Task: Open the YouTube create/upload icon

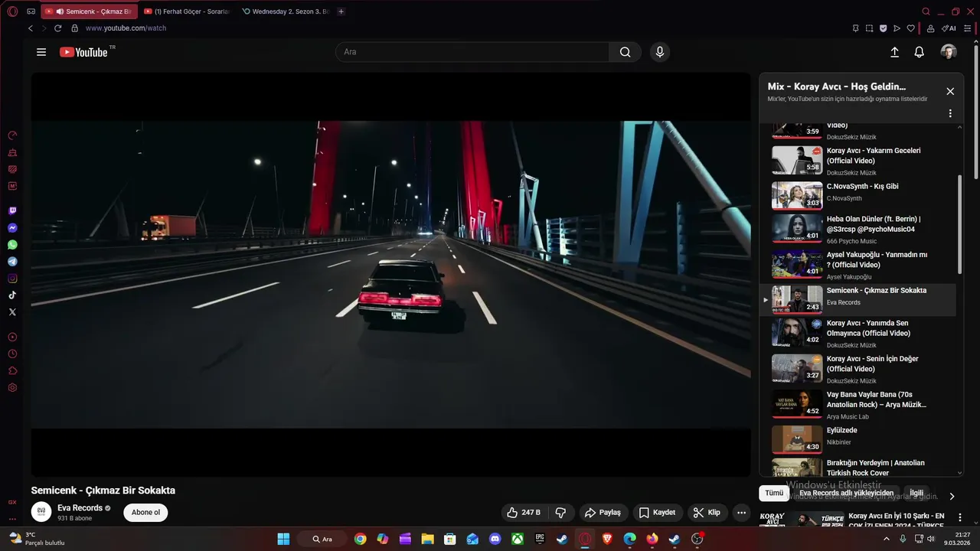Action: coord(894,52)
